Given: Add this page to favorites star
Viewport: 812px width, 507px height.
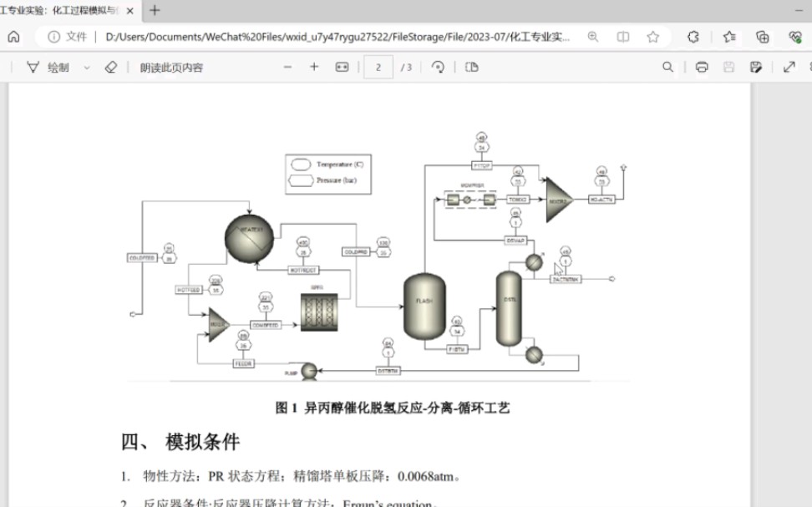Looking at the screenshot, I should pyautogui.click(x=653, y=37).
